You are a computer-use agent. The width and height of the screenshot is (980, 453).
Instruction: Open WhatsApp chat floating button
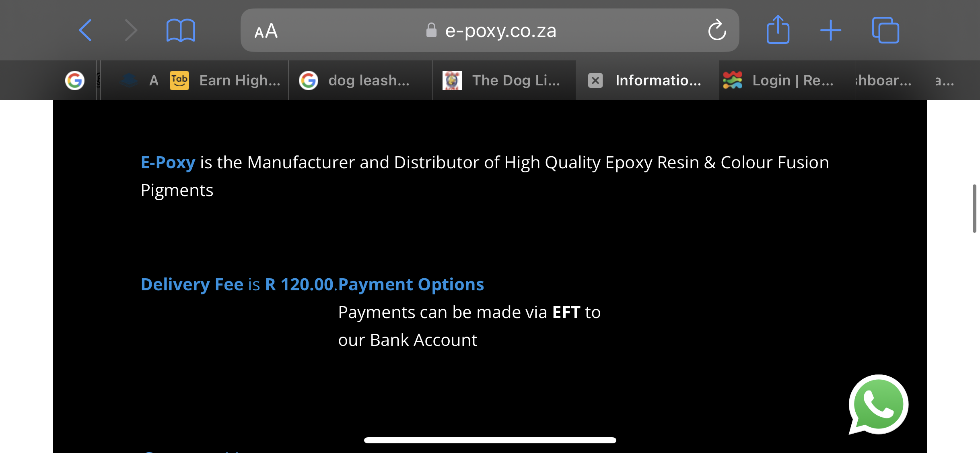point(878,405)
